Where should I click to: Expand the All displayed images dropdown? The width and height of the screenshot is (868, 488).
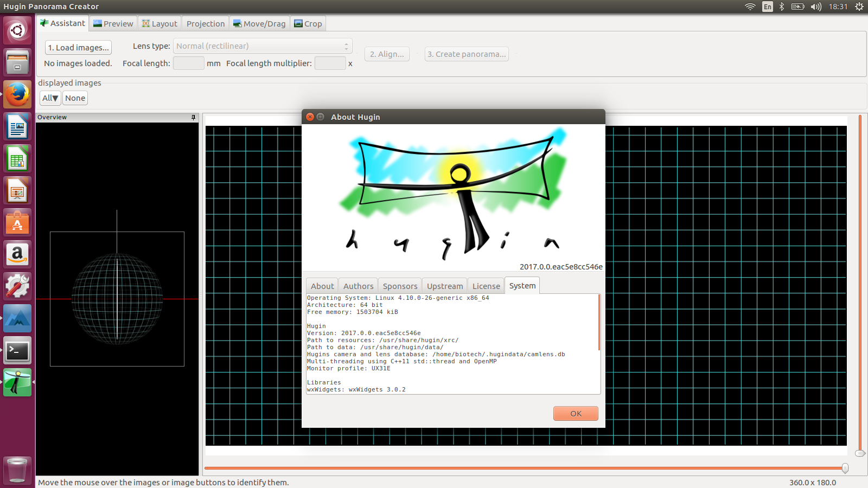[x=50, y=98]
